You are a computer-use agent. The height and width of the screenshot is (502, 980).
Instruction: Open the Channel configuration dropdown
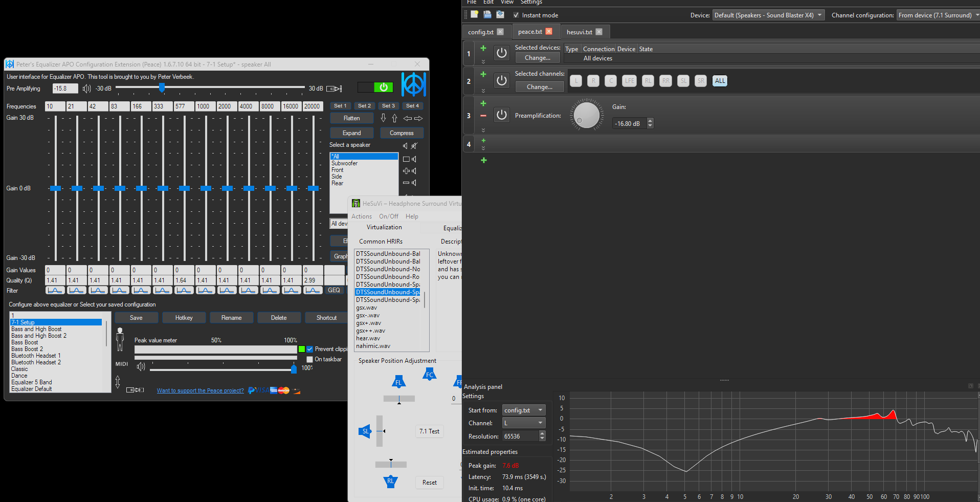(x=938, y=15)
